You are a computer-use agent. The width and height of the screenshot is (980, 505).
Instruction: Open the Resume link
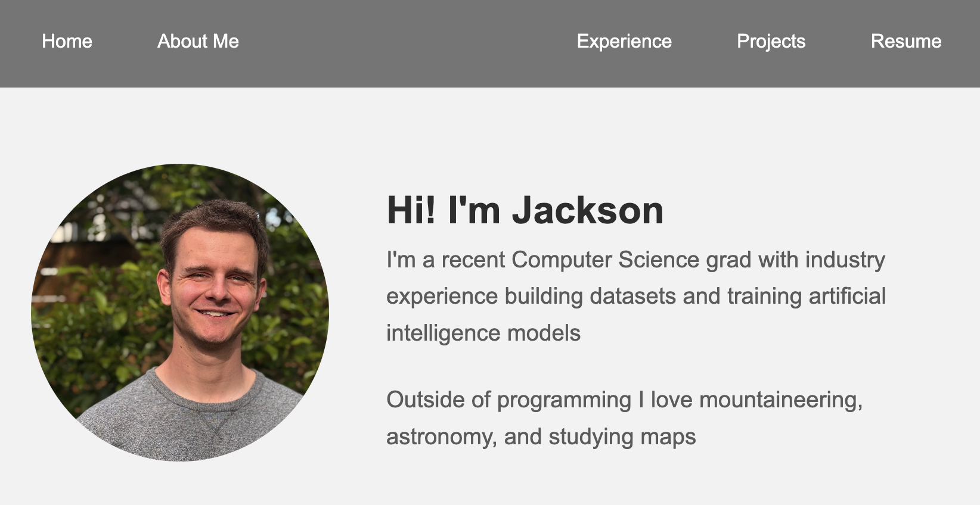click(x=906, y=41)
